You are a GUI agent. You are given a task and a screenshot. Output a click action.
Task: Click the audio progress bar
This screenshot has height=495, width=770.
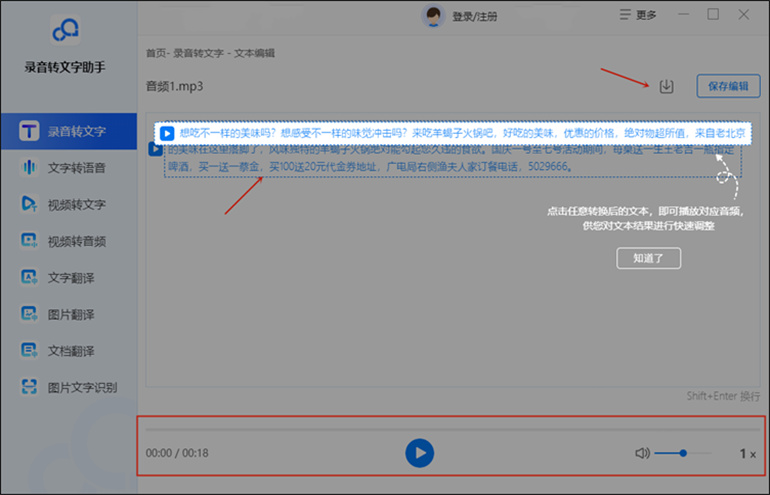452,429
